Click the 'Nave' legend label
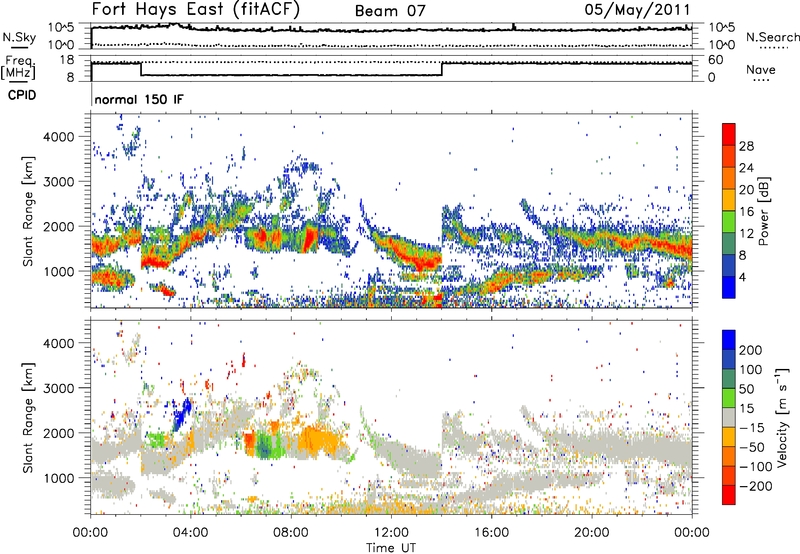This screenshot has width=800, height=554. tap(761, 69)
